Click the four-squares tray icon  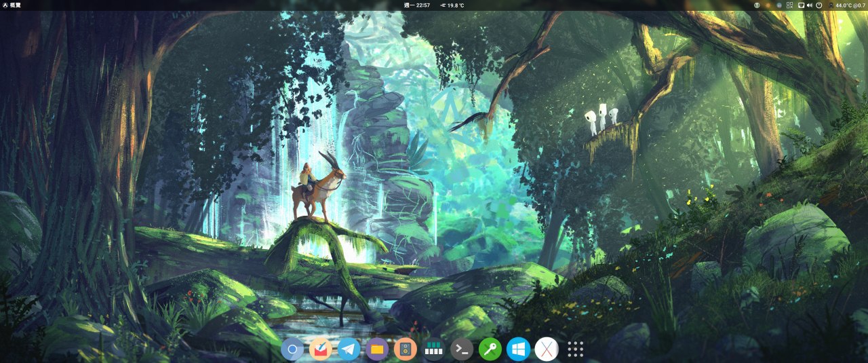(790, 5)
